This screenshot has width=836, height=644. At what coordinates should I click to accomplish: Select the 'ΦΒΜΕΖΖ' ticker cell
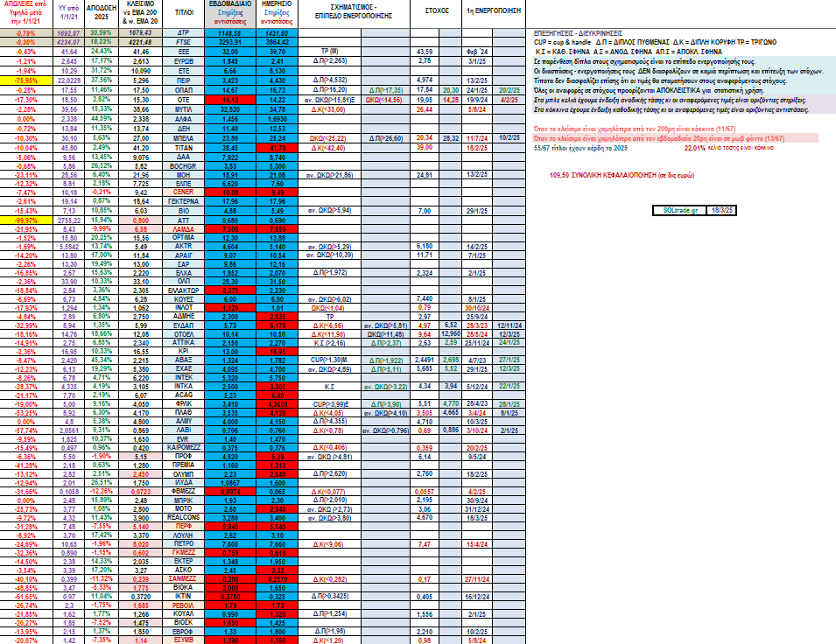184,492
